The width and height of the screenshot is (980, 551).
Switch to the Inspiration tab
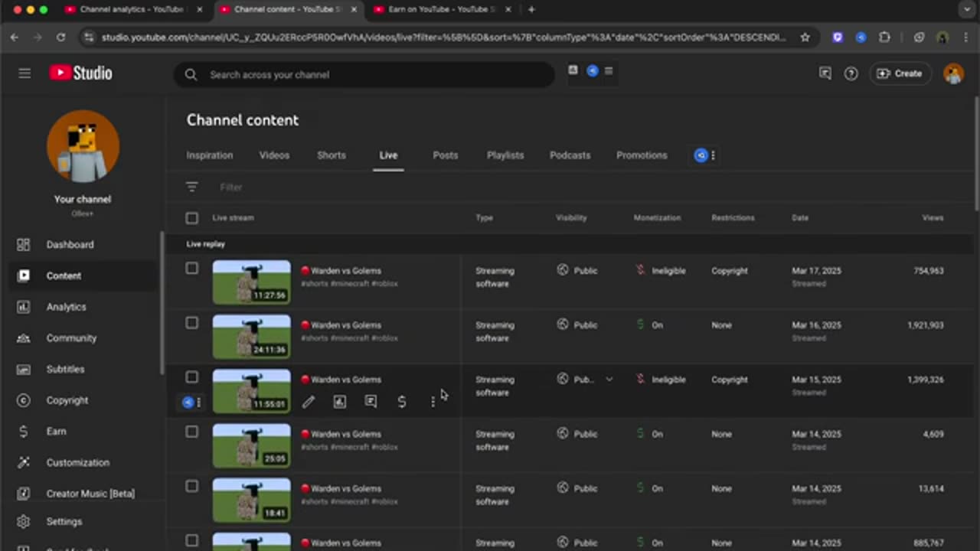click(x=210, y=155)
